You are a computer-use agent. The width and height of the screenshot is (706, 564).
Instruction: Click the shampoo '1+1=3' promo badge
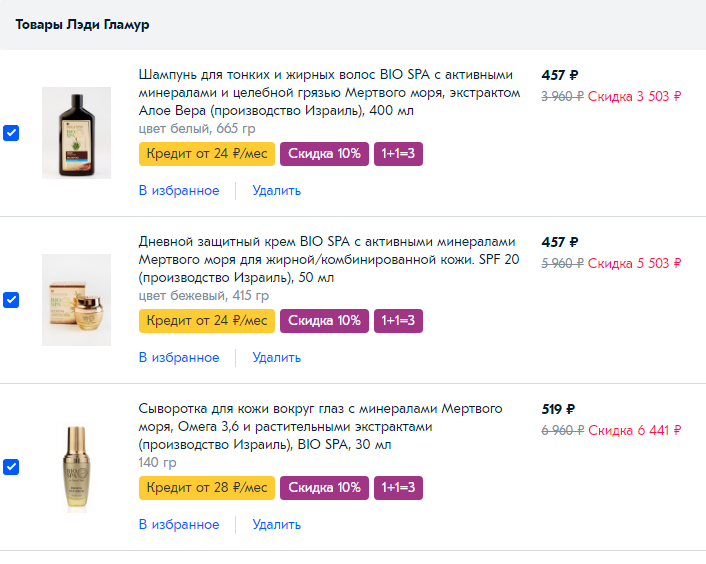coord(398,154)
